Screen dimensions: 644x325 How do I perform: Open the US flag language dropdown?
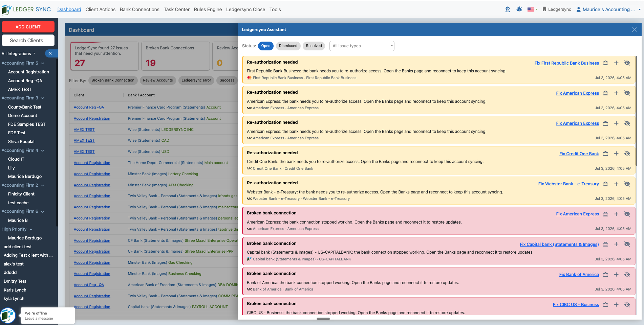pyautogui.click(x=532, y=9)
